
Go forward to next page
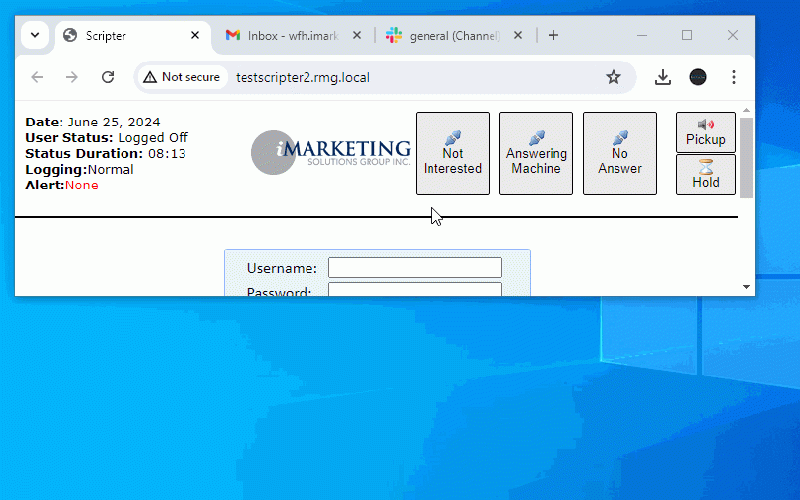[x=72, y=77]
